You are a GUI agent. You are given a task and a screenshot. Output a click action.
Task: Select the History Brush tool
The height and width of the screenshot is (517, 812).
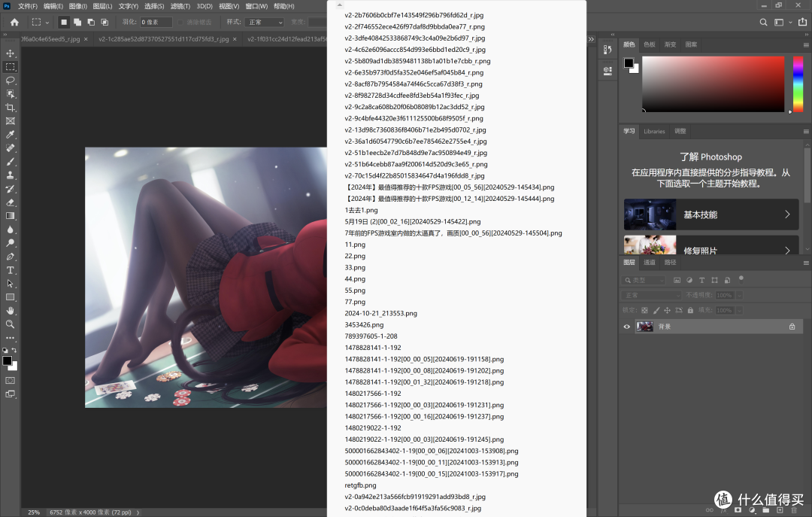[x=11, y=189]
